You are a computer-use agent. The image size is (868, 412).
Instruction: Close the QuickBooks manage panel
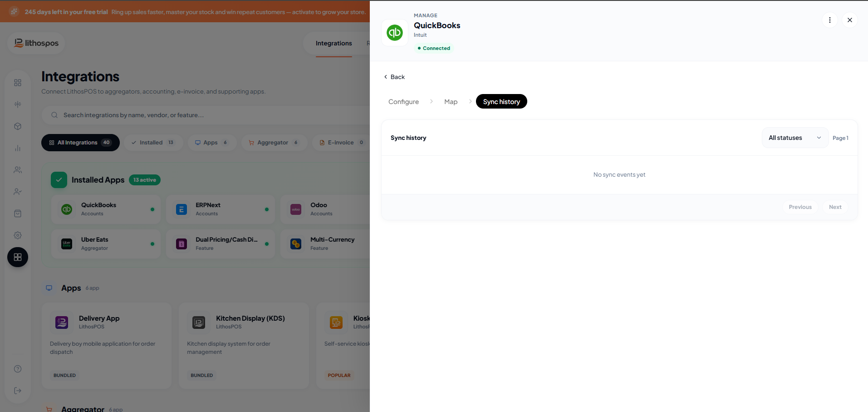[850, 20]
